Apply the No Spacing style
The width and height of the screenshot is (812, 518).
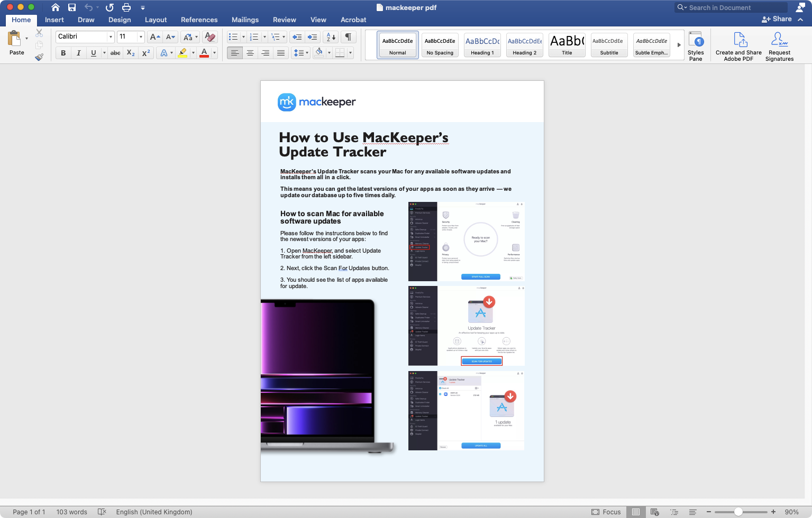(440, 44)
